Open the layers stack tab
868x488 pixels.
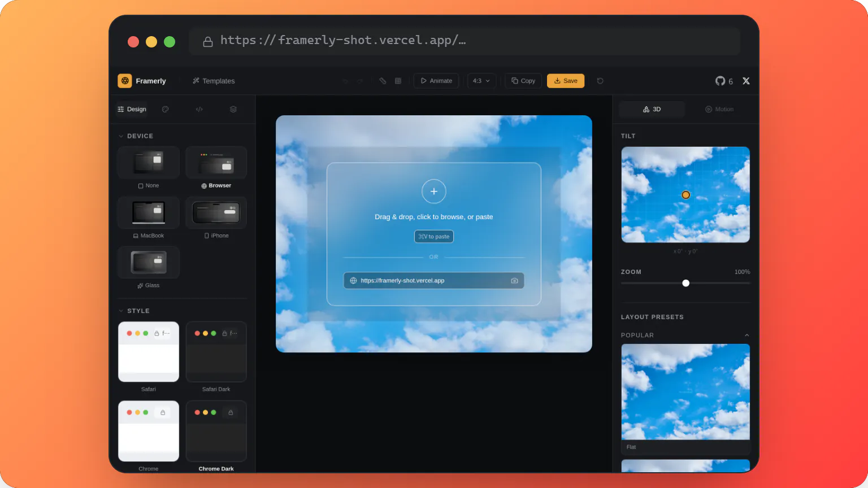tap(233, 109)
